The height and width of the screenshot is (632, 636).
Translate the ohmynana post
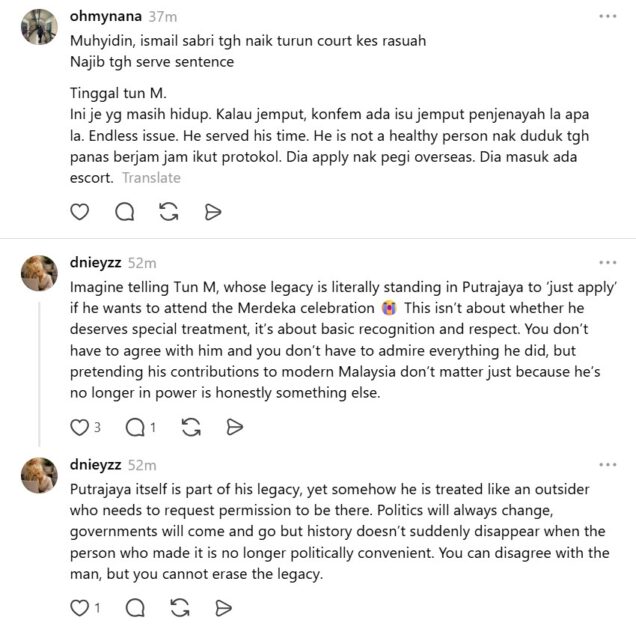[x=151, y=178]
